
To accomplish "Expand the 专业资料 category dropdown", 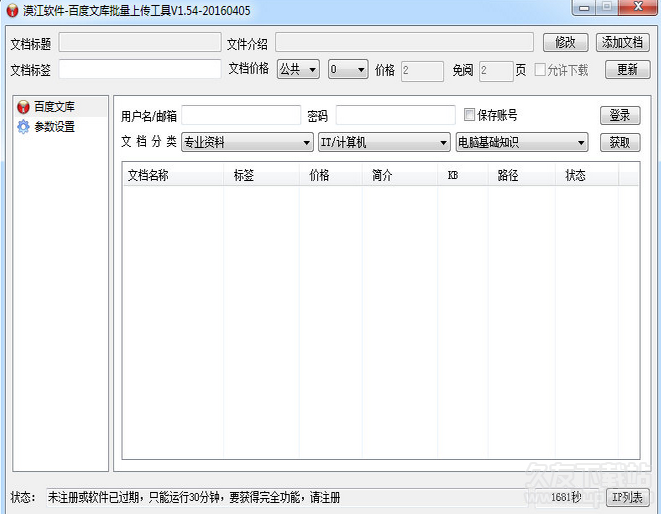I will (247, 142).
